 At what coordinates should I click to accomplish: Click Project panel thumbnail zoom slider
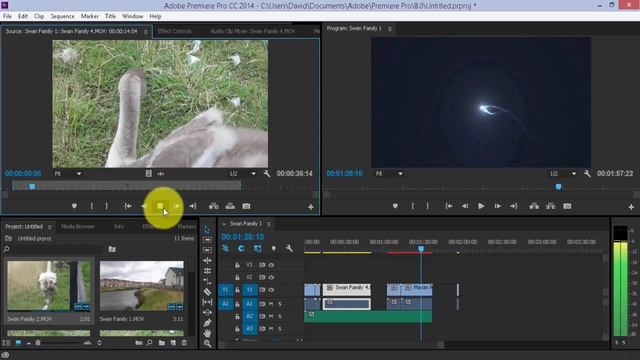(57, 343)
